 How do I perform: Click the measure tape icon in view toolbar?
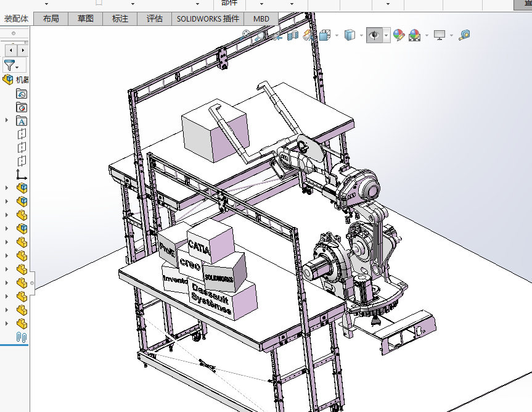tap(465, 36)
